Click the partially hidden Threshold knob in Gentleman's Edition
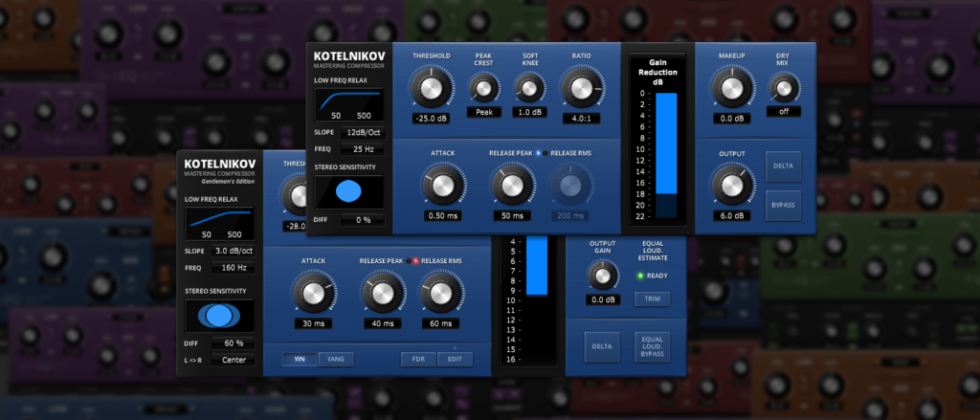The height and width of the screenshot is (420, 980). tap(293, 195)
